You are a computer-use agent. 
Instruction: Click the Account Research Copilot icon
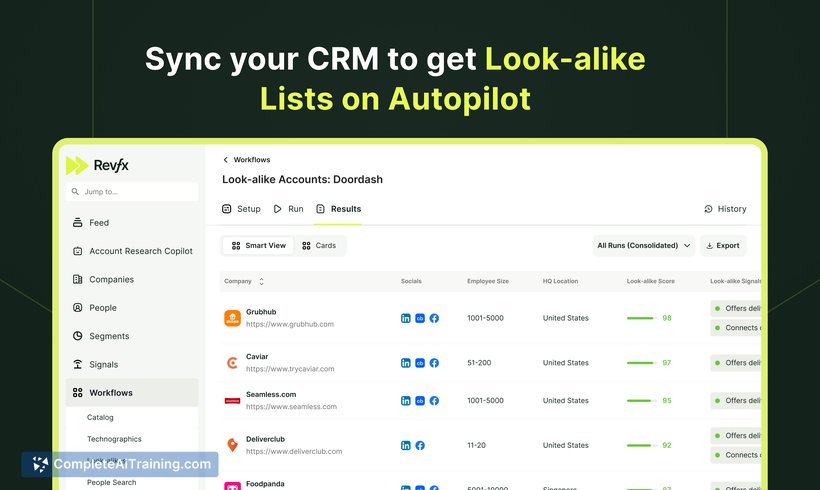(77, 251)
